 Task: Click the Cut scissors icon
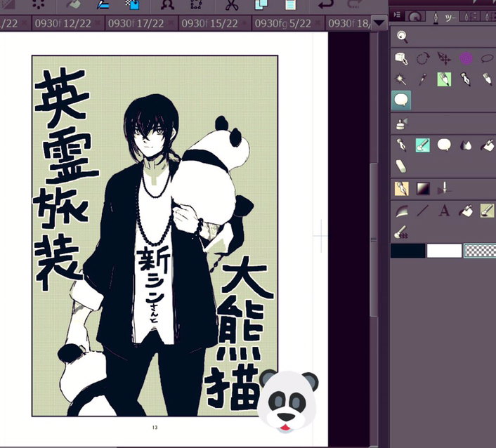[232, 6]
